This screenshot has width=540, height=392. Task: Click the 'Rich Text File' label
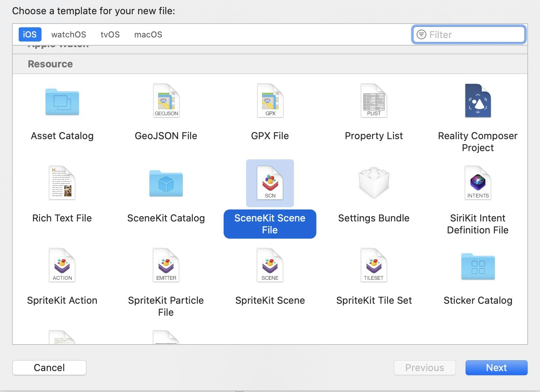pos(62,218)
